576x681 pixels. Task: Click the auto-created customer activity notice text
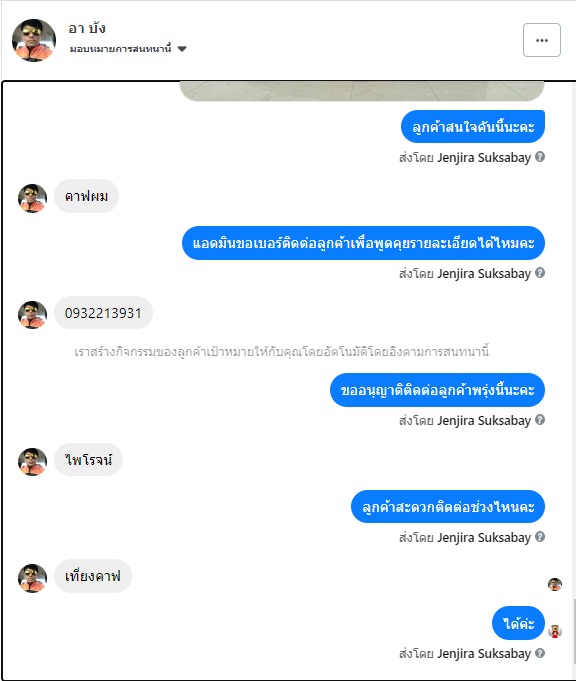pyautogui.click(x=281, y=351)
